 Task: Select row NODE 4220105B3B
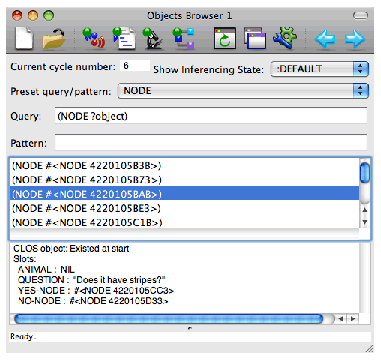184,166
